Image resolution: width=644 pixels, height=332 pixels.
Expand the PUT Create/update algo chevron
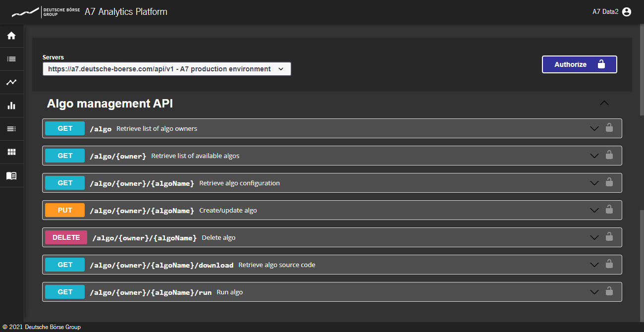[x=594, y=210]
